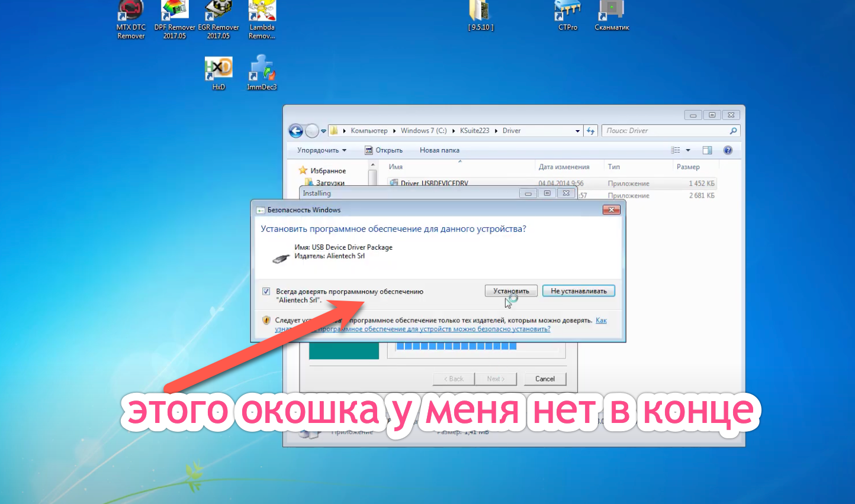The image size is (855, 504).
Task: Open the MTX DTC Remover shortcut
Action: (131, 13)
